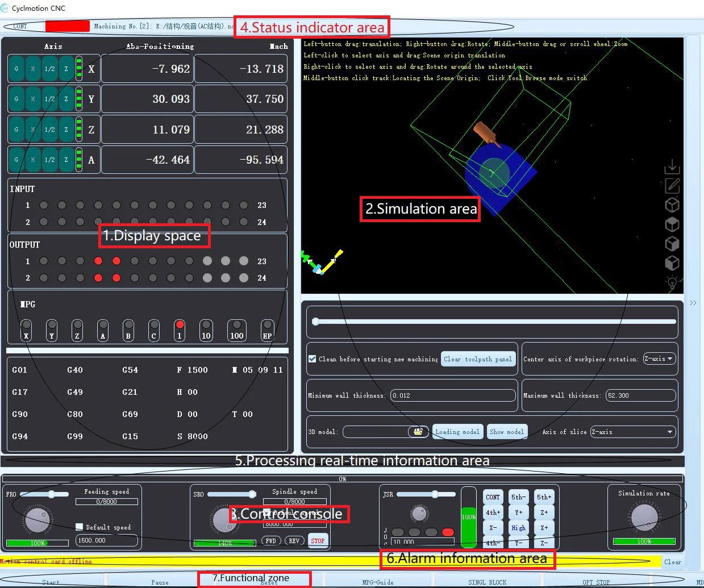Click the coordinate axis gizmo in simulation view
Viewport: 704px width, 588px height.
[322, 262]
